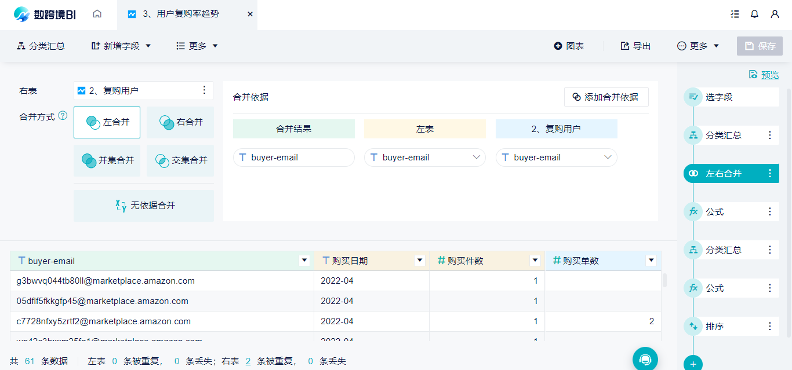Viewport: 792px width, 370px height.
Task: Select 交集合并 merge mode
Action: click(180, 161)
